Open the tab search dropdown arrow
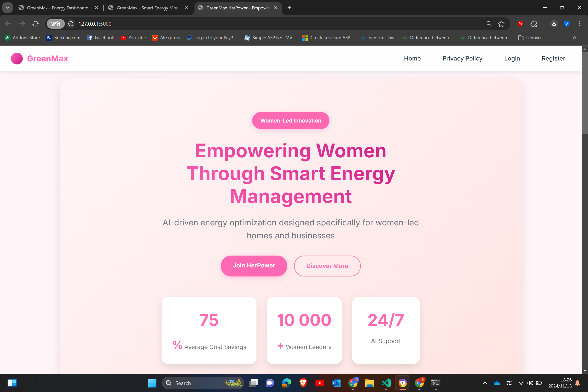Screen dimensions: 588x392 [8, 8]
